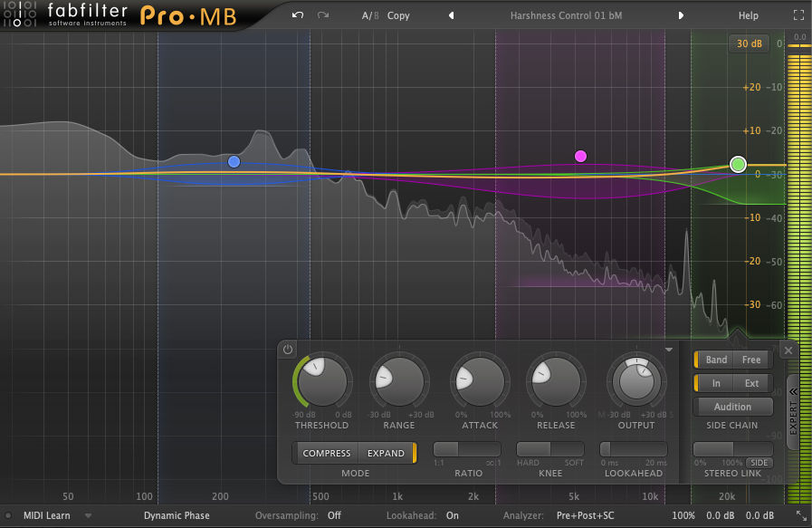Click the Audition button
The image size is (812, 528).
pyautogui.click(x=732, y=407)
